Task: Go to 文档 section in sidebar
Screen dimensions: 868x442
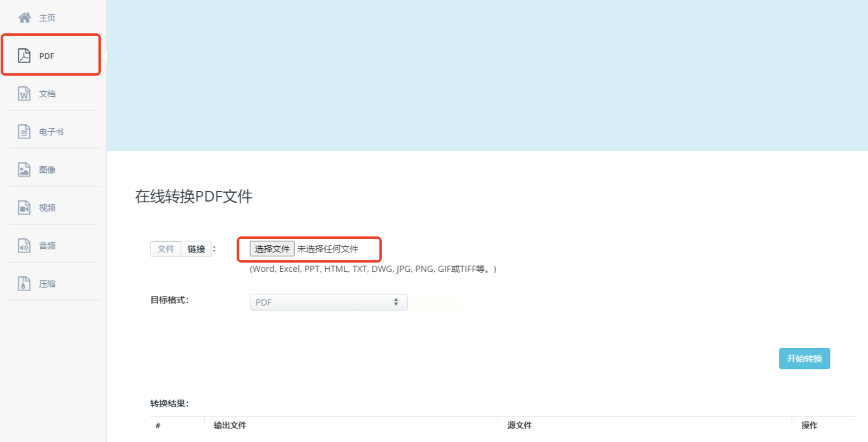Action: click(x=47, y=94)
